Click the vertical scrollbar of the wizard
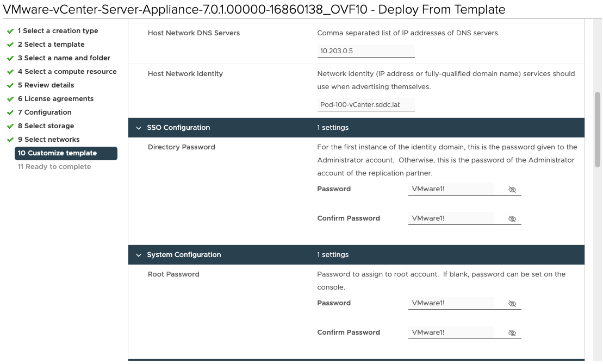 (x=598, y=130)
